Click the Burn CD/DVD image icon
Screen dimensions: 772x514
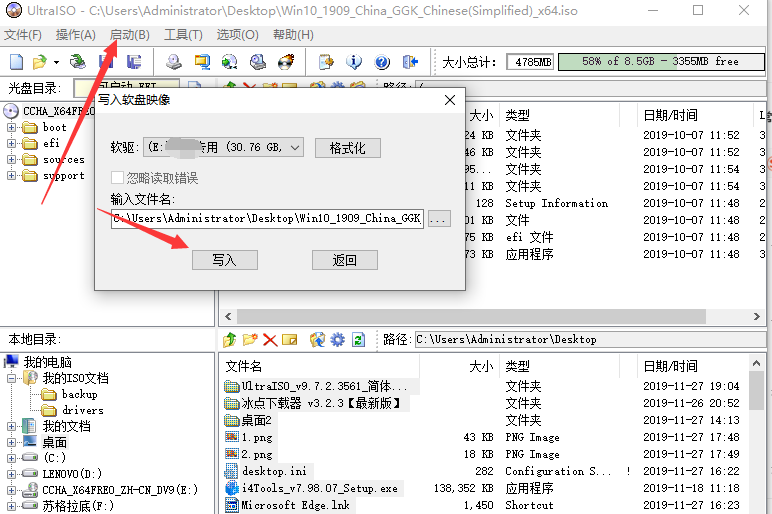coord(286,62)
